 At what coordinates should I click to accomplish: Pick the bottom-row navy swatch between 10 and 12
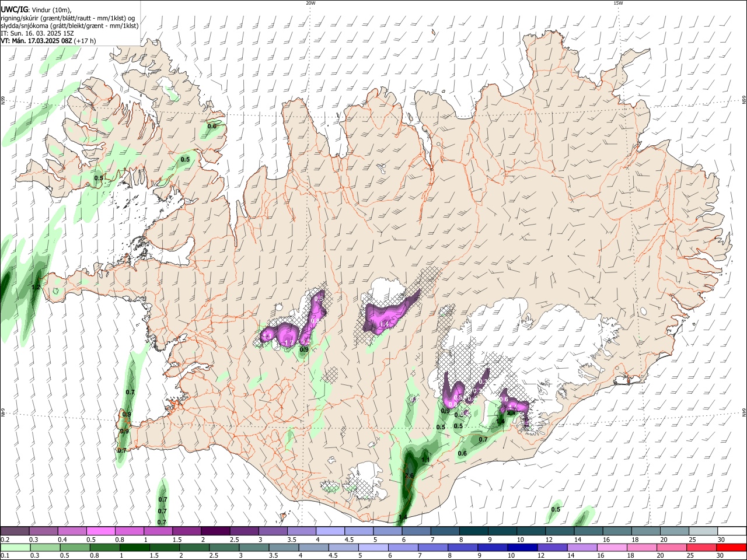(x=522, y=547)
